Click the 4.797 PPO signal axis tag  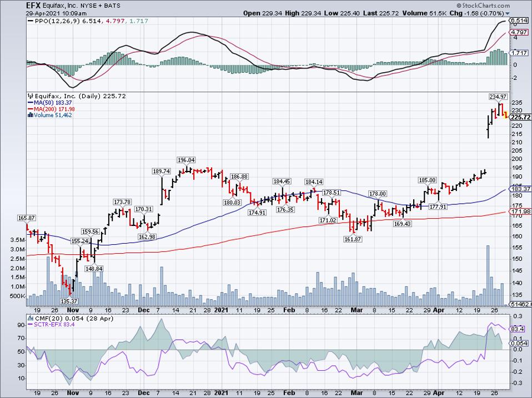(519, 32)
